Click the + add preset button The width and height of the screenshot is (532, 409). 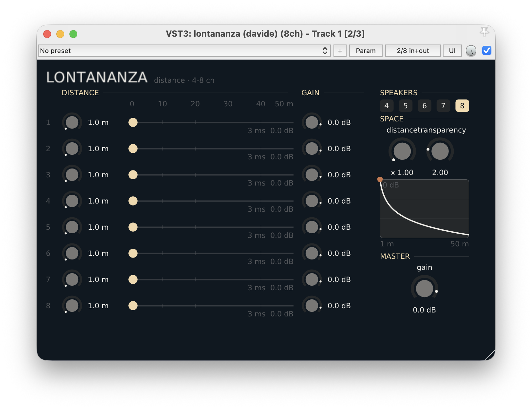click(340, 51)
